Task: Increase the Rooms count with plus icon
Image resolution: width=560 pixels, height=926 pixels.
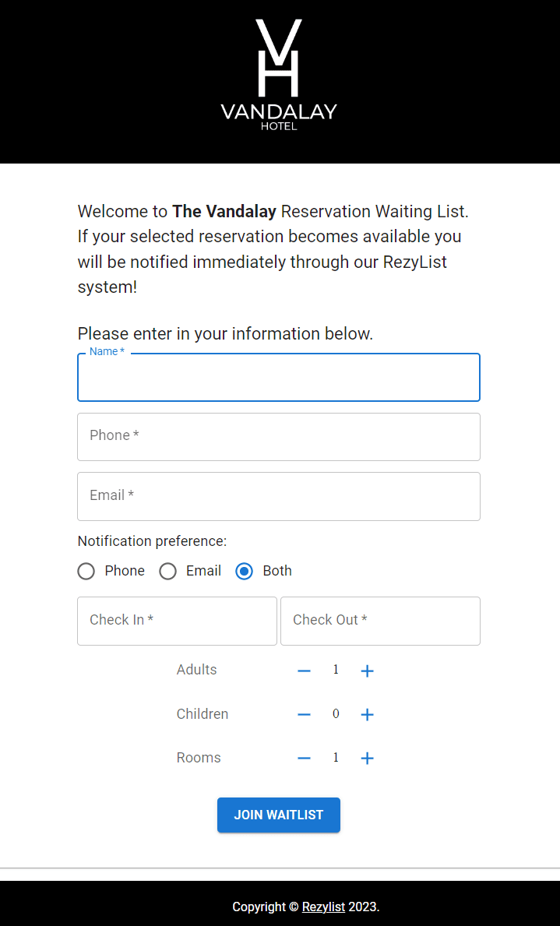Action: 368,758
